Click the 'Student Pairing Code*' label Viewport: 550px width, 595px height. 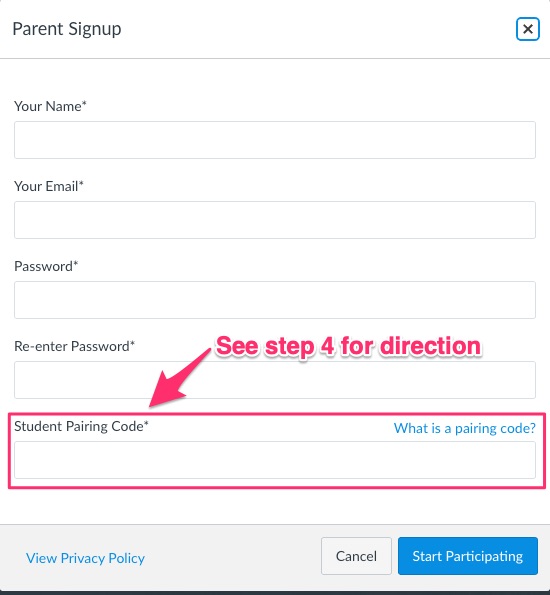pos(81,427)
